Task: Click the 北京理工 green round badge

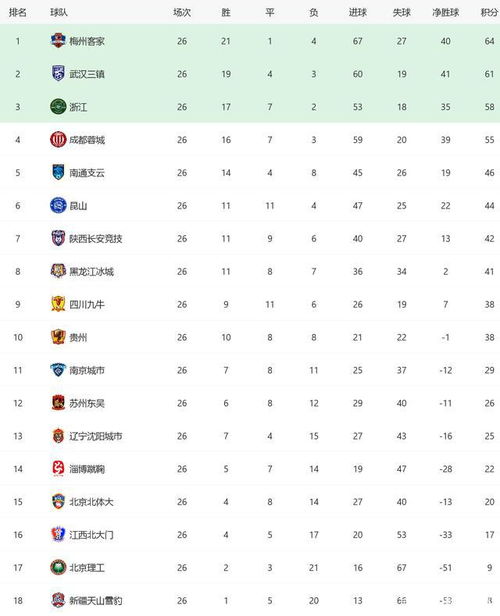Action: (x=58, y=567)
